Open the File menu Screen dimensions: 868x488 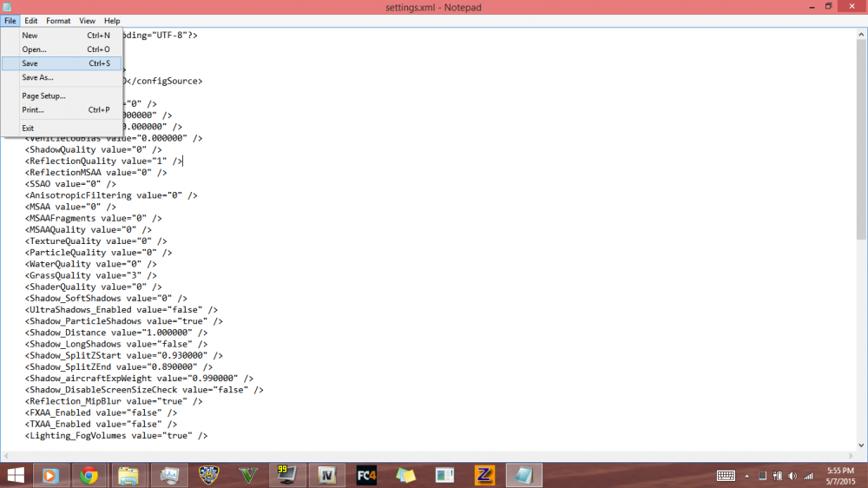(x=10, y=21)
